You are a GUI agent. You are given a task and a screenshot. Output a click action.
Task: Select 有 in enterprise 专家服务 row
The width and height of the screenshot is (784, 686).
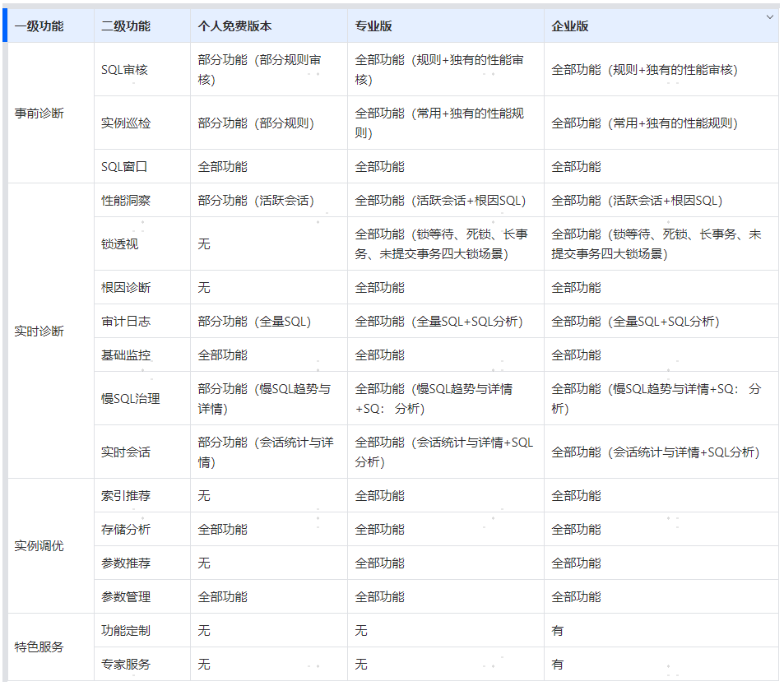pyautogui.click(x=661, y=664)
